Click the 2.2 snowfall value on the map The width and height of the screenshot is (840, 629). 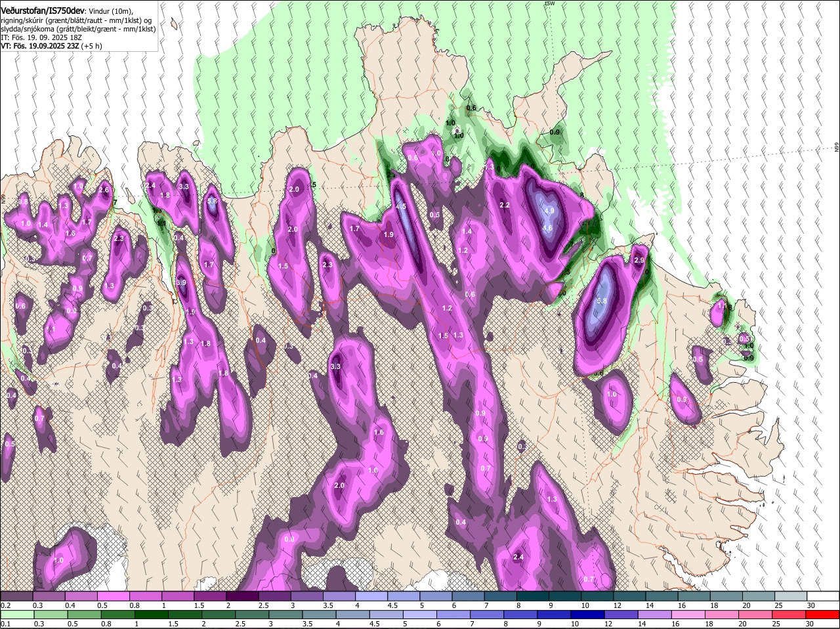click(505, 206)
